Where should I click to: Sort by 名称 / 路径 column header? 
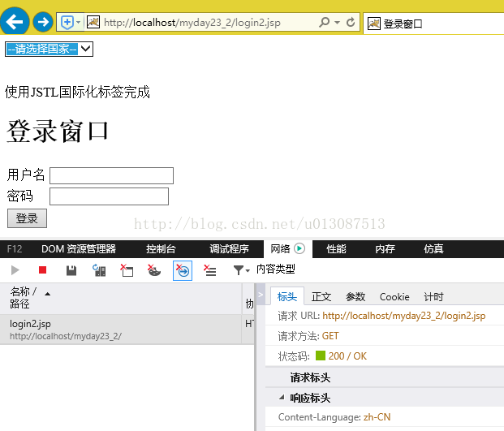121,298
